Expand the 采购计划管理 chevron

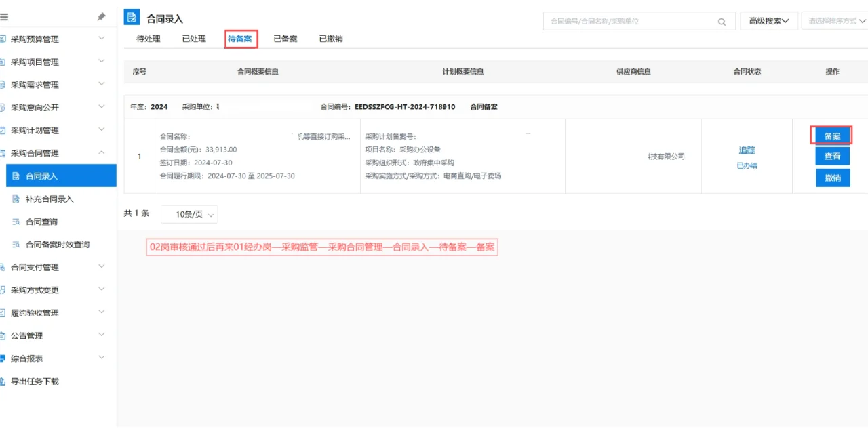pos(102,129)
